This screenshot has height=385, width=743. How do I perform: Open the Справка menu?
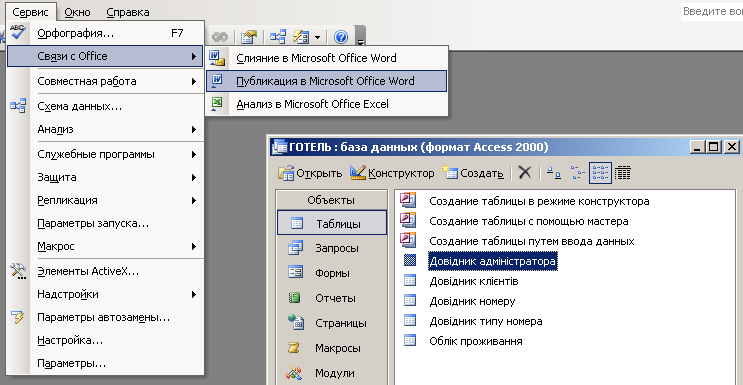[127, 12]
